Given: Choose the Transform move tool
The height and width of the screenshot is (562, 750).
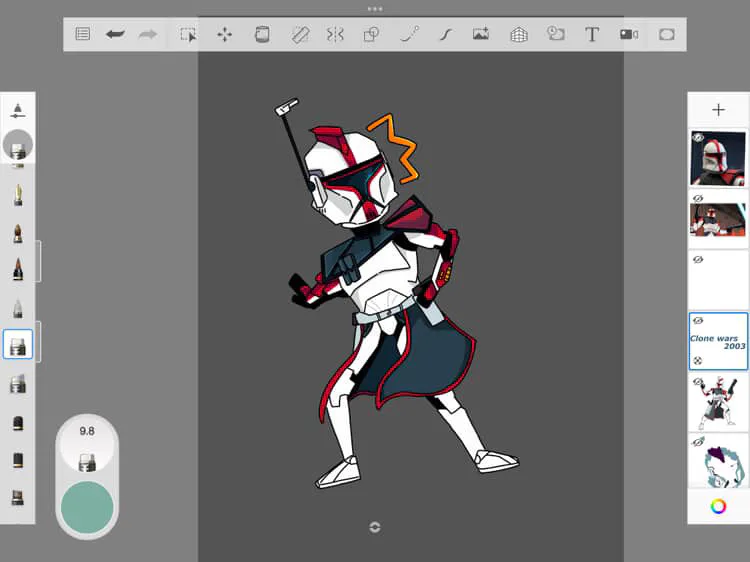Looking at the screenshot, I should [x=224, y=34].
